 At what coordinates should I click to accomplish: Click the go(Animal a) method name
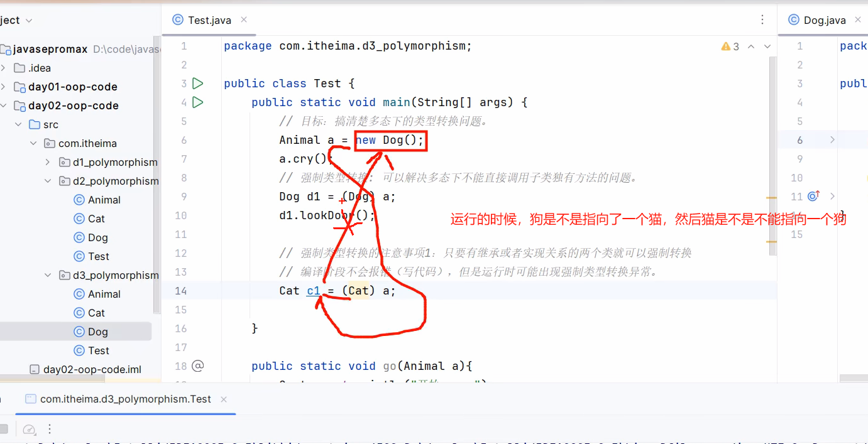pyautogui.click(x=390, y=366)
